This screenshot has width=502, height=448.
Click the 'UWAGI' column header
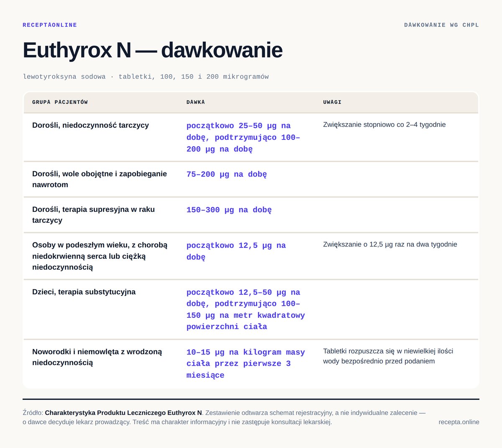click(332, 102)
